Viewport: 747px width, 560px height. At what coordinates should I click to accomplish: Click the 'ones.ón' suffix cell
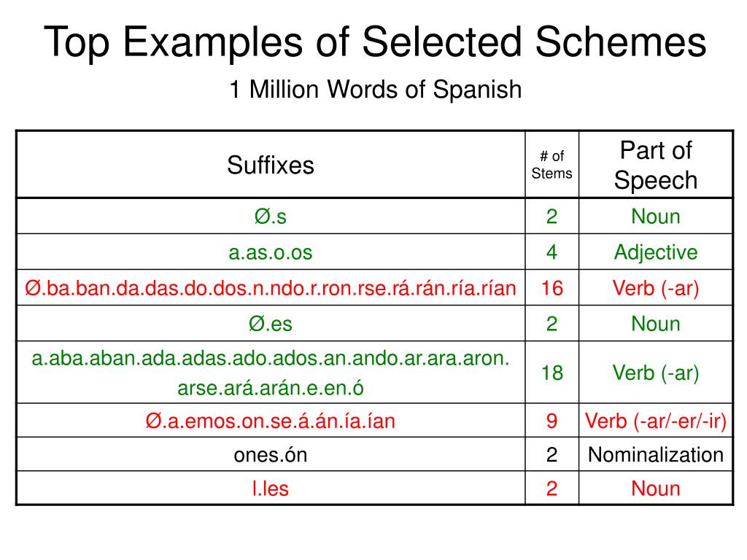(271, 454)
